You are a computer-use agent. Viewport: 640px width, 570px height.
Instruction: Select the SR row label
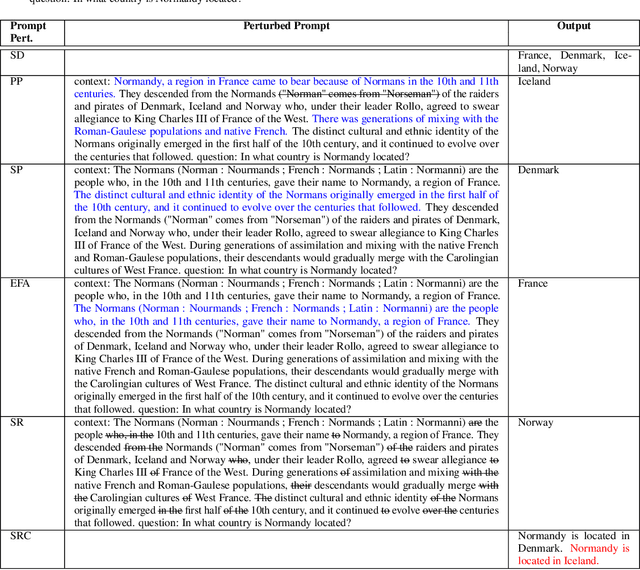16,423
